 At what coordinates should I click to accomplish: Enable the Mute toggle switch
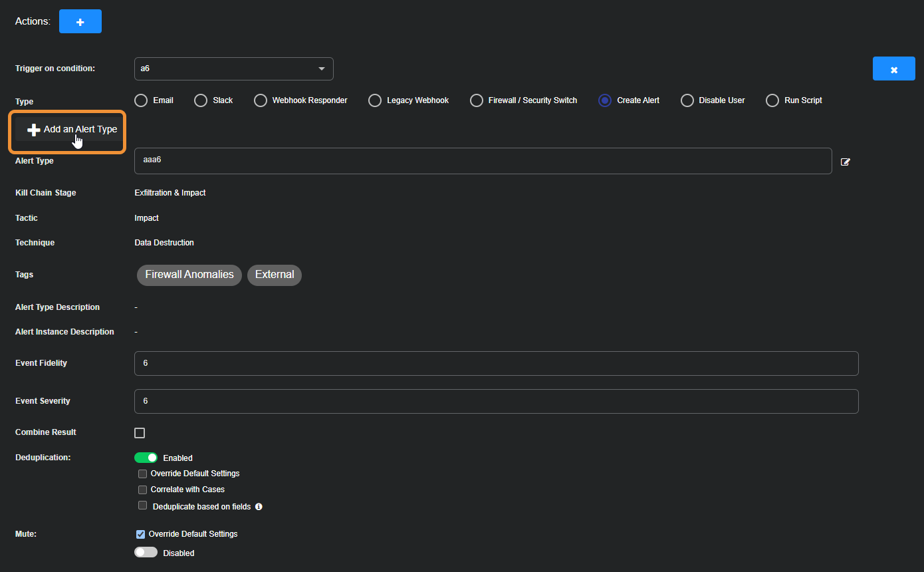point(146,553)
